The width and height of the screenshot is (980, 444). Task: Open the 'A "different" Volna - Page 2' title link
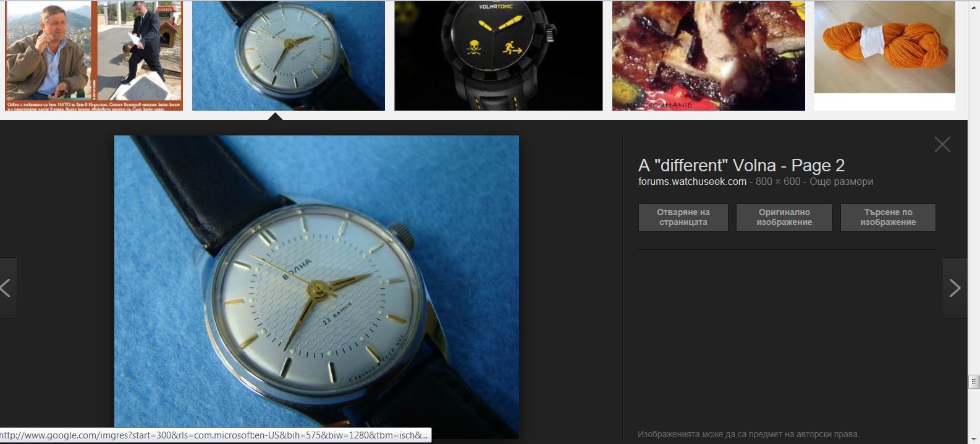(741, 166)
